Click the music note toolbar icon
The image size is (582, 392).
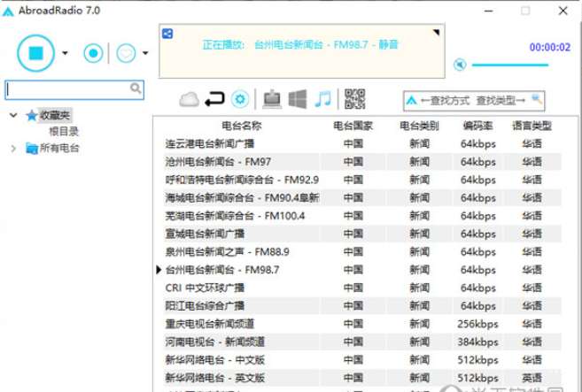(322, 99)
